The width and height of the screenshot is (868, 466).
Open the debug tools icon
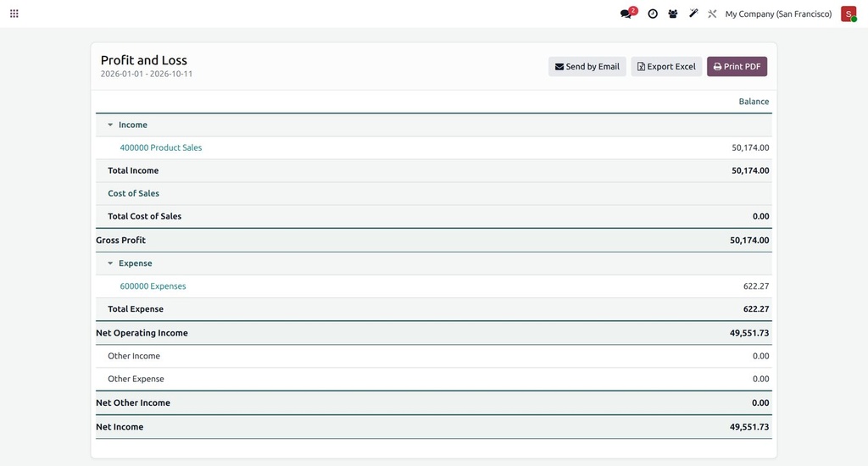(x=712, y=14)
